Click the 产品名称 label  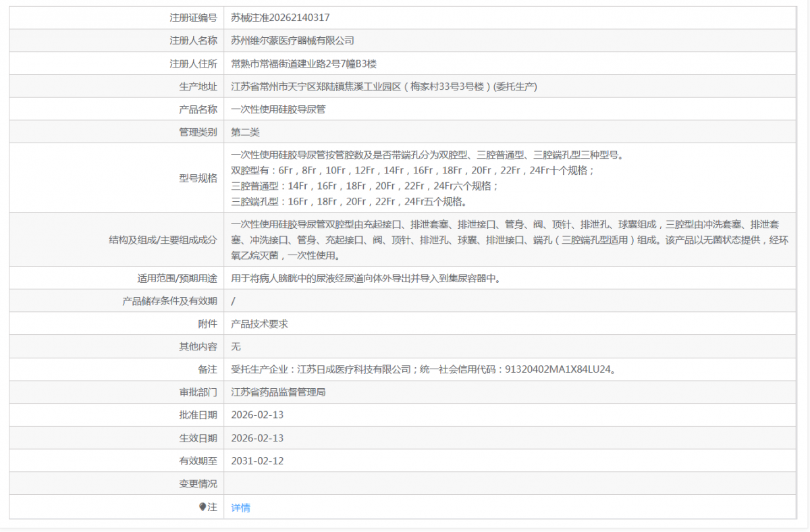[198, 109]
